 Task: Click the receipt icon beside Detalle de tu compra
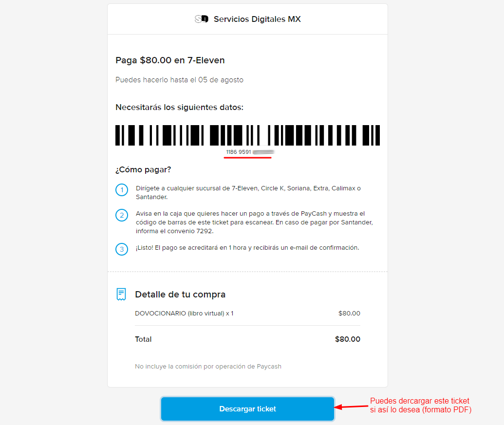121,294
